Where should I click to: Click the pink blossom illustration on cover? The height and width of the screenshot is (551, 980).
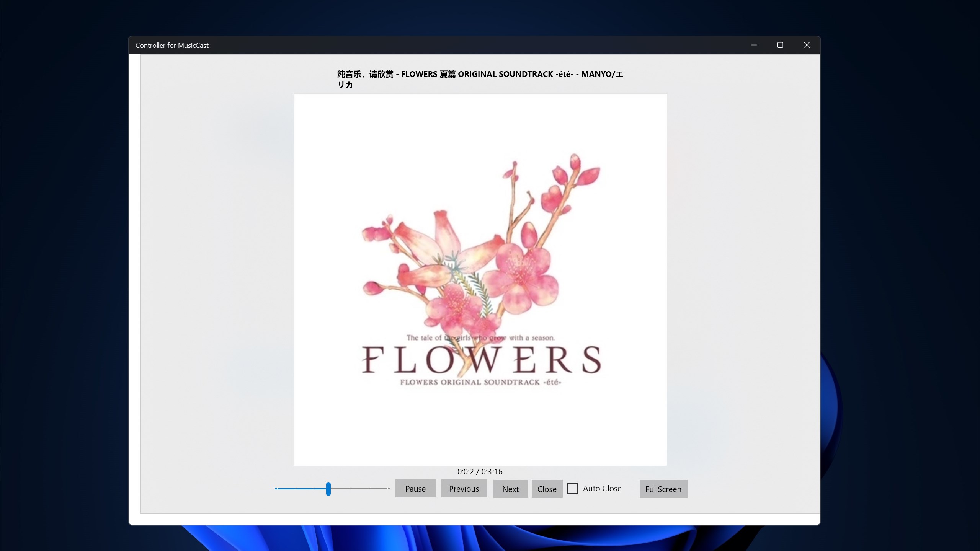[521, 275]
